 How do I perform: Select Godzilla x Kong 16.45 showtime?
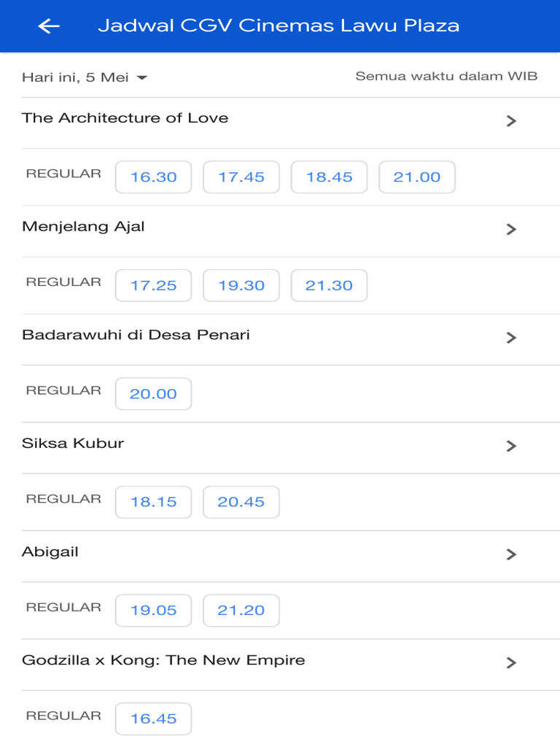pos(153,719)
